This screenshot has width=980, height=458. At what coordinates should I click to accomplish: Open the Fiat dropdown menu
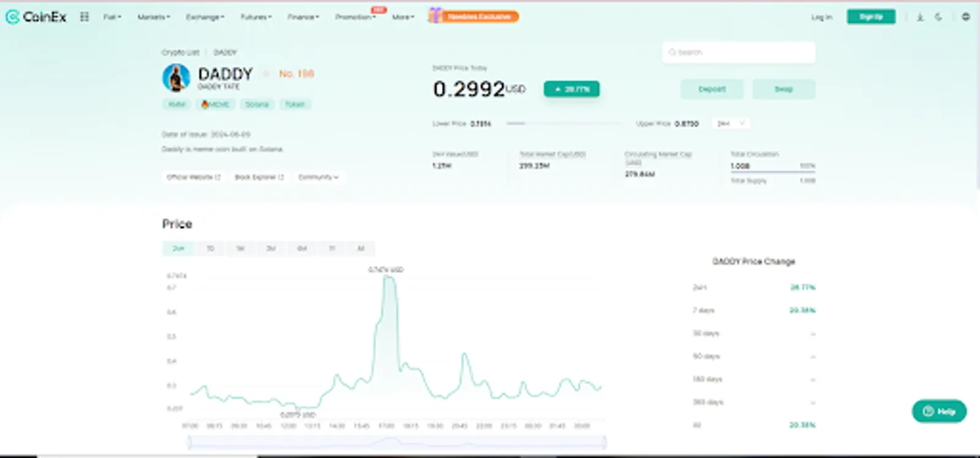tap(112, 17)
